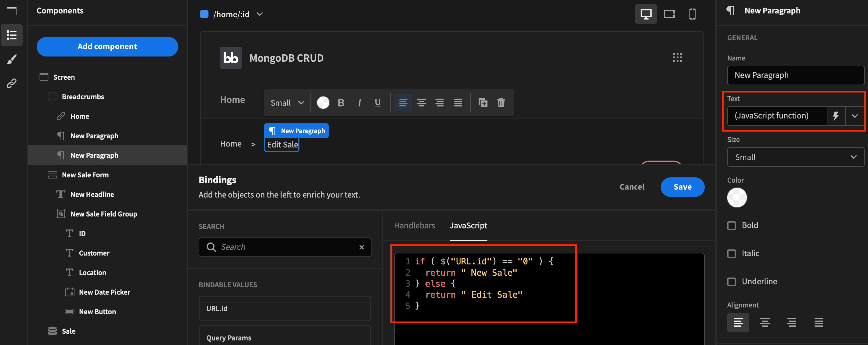868x345 pixels.
Task: Enable the Bold checkbox
Action: pos(732,225)
